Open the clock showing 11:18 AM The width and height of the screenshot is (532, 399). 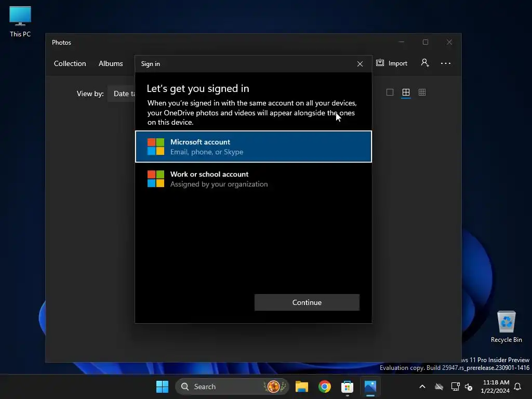pos(495,387)
